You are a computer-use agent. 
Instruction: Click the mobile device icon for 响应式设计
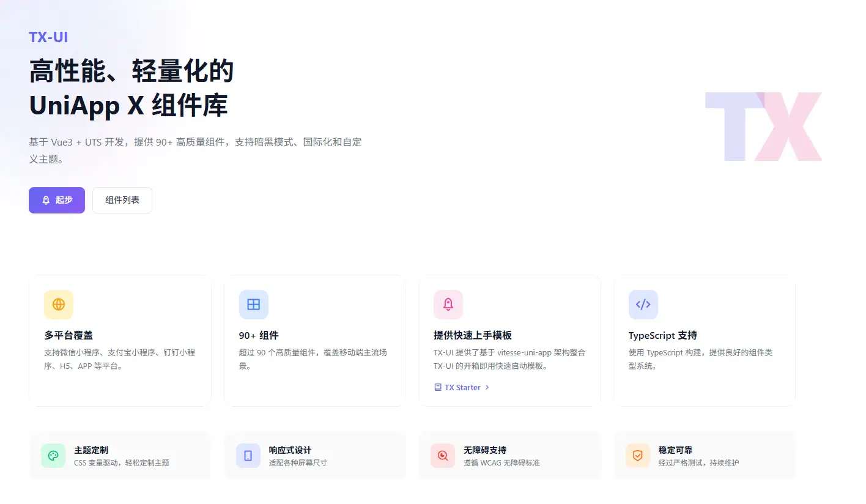click(x=248, y=456)
